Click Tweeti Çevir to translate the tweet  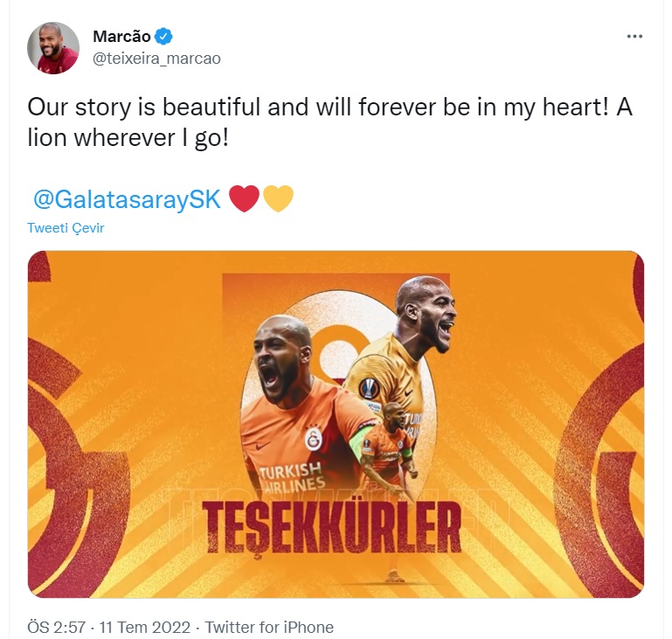[66, 227]
